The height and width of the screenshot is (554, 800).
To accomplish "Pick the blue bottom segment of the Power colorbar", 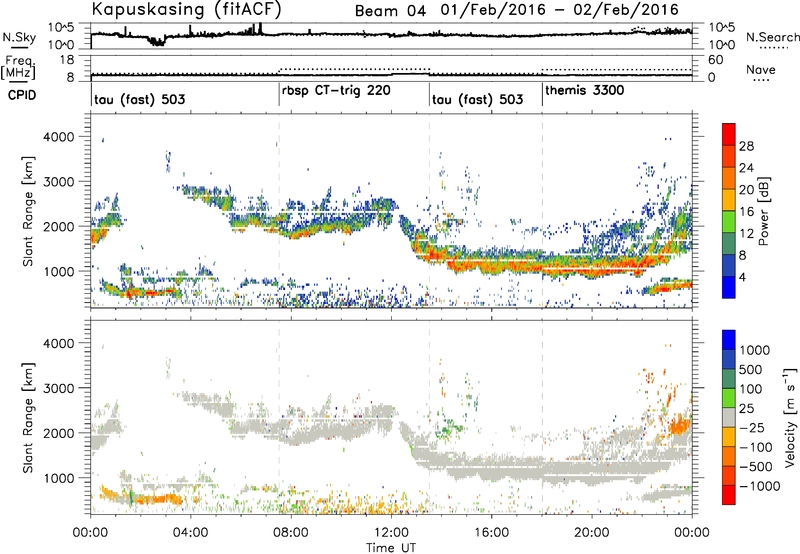I will (x=729, y=288).
